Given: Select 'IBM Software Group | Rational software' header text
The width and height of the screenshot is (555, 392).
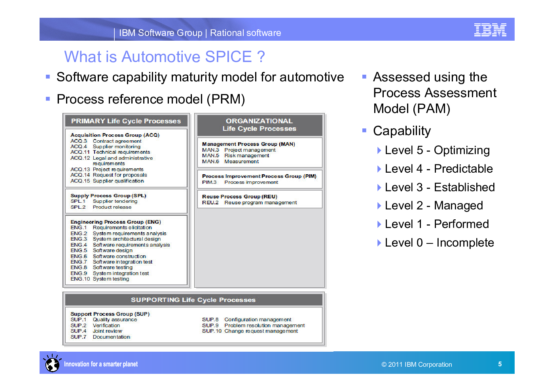Looking at the screenshot, I should click(x=200, y=33).
